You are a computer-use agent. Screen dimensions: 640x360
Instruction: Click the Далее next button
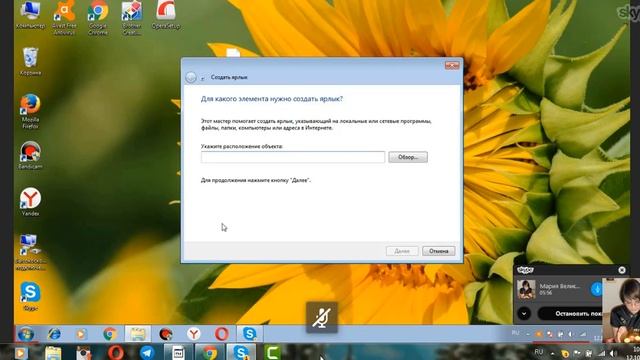(402, 251)
